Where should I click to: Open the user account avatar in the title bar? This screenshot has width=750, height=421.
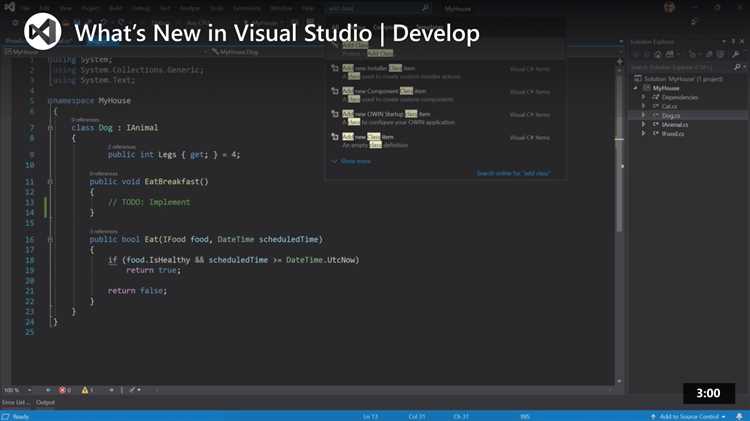pyautogui.click(x=669, y=8)
